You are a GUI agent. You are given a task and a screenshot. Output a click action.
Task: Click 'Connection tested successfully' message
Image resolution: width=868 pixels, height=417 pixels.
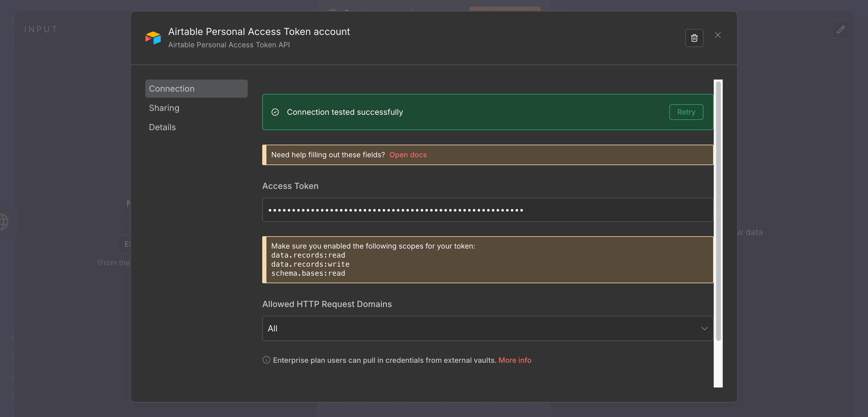click(345, 112)
